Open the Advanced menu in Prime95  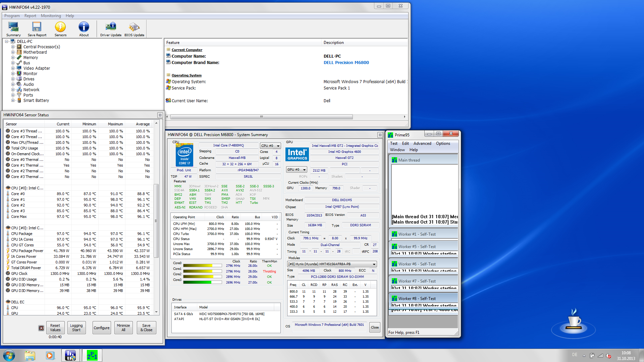click(x=422, y=143)
